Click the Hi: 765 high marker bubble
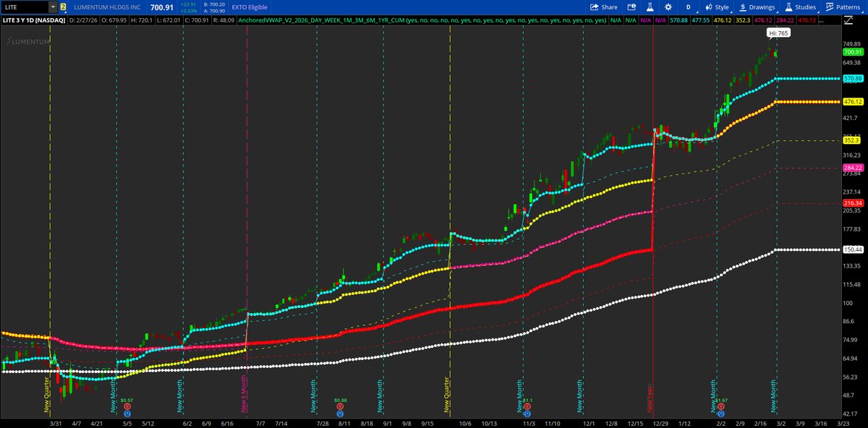The image size is (868, 428). (777, 33)
